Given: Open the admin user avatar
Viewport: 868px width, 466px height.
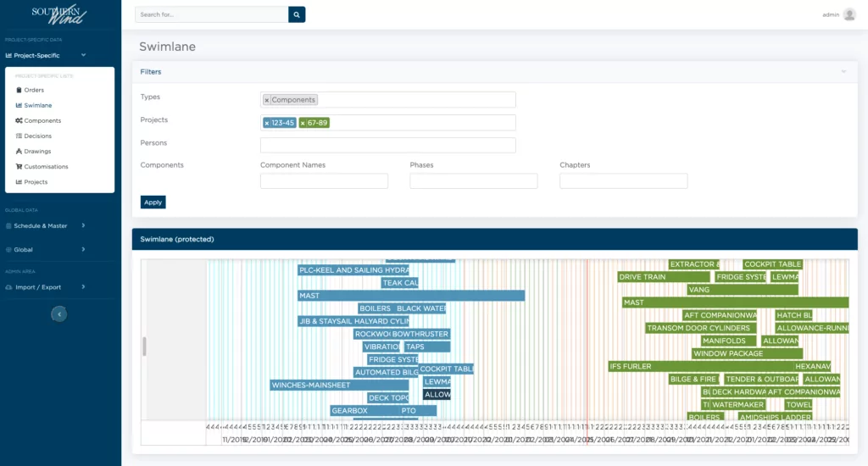Looking at the screenshot, I should [x=849, y=14].
